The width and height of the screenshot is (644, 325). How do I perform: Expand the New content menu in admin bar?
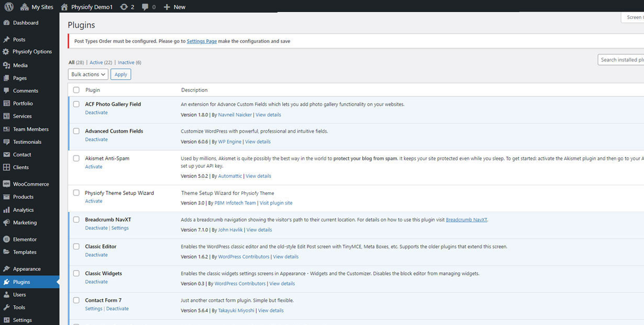174,7
